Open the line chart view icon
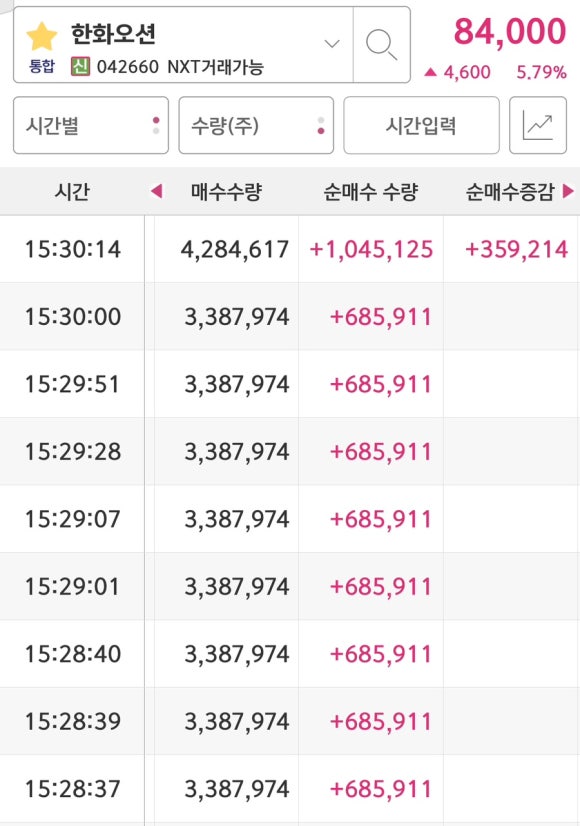 point(538,125)
